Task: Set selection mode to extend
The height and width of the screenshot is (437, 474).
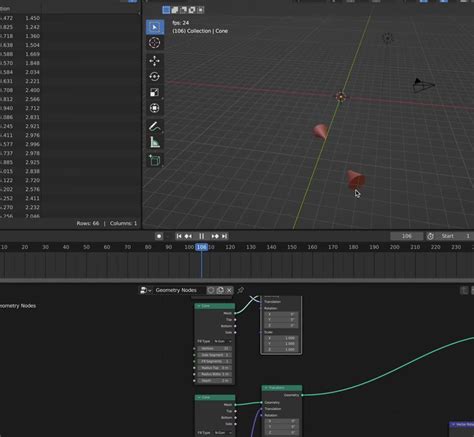Action: [175, 10]
